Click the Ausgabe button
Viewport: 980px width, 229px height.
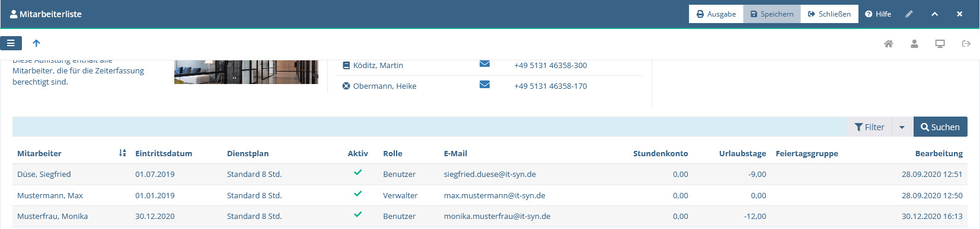tap(716, 14)
